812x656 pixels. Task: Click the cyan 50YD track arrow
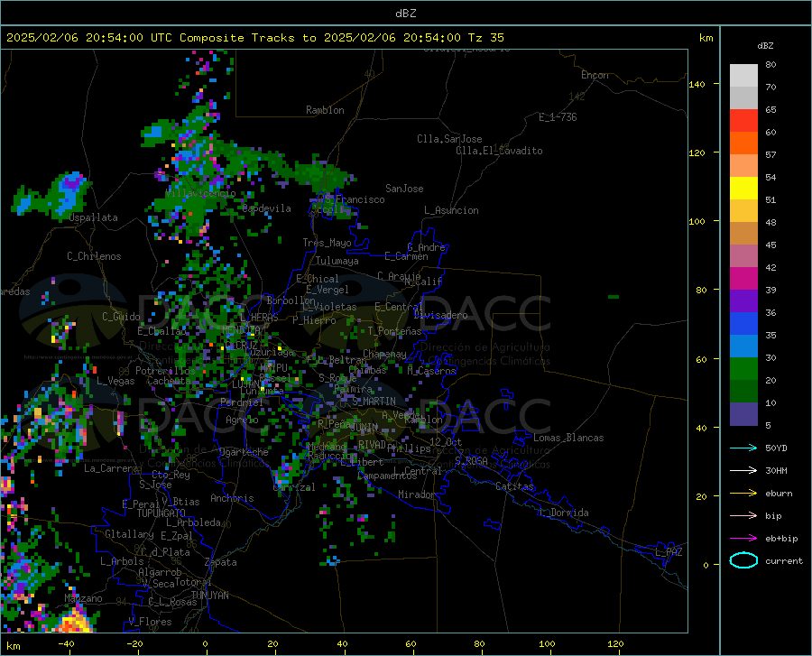coord(743,448)
